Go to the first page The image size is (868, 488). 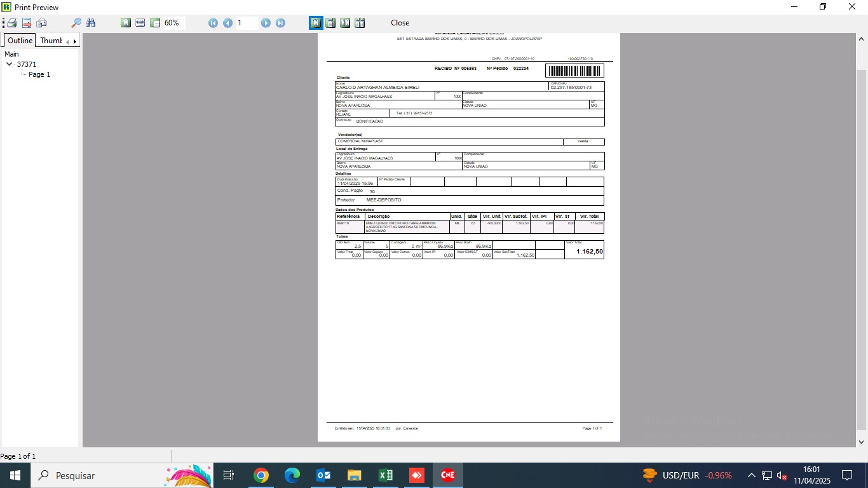tap(213, 23)
